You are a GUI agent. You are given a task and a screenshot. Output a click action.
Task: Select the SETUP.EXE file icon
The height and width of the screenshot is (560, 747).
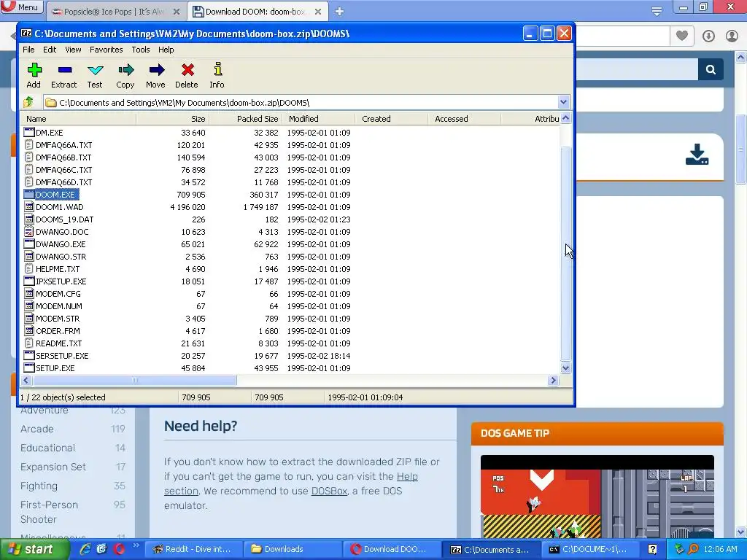tap(29, 367)
